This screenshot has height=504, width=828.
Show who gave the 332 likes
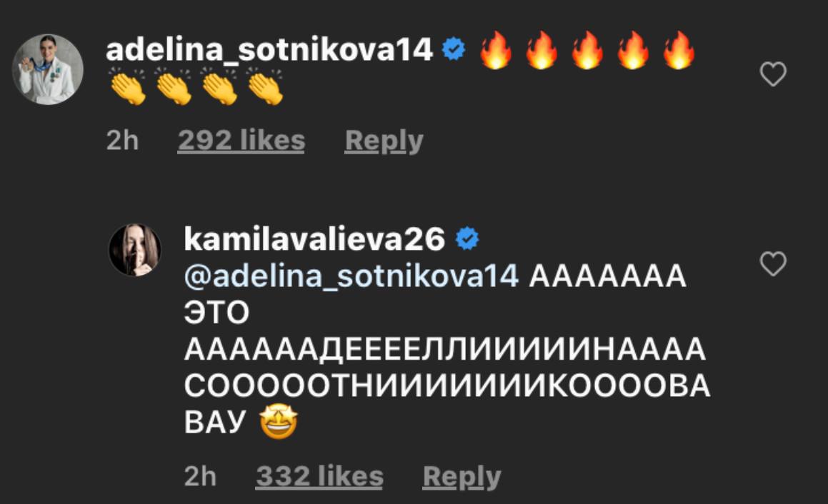click(319, 477)
